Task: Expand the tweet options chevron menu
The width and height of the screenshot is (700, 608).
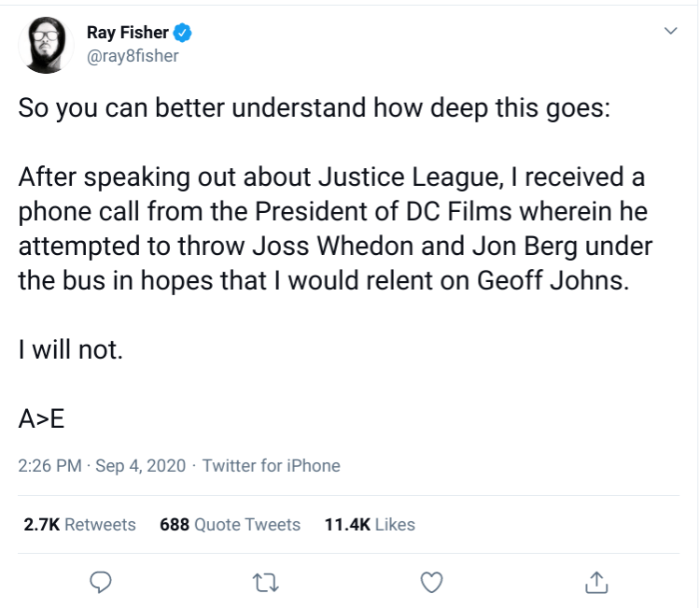Action: [x=669, y=32]
